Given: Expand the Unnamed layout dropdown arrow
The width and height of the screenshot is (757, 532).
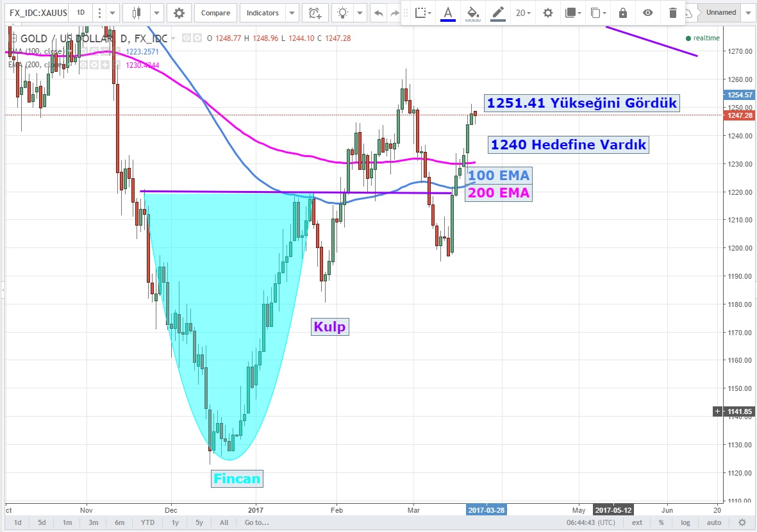Looking at the screenshot, I should click(749, 12).
